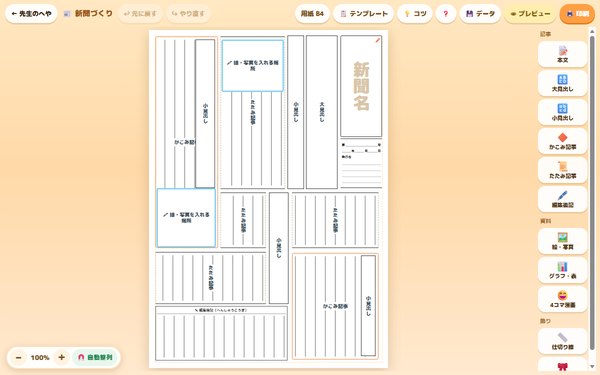Insert a 絵・写真 picture frame

tap(562, 241)
